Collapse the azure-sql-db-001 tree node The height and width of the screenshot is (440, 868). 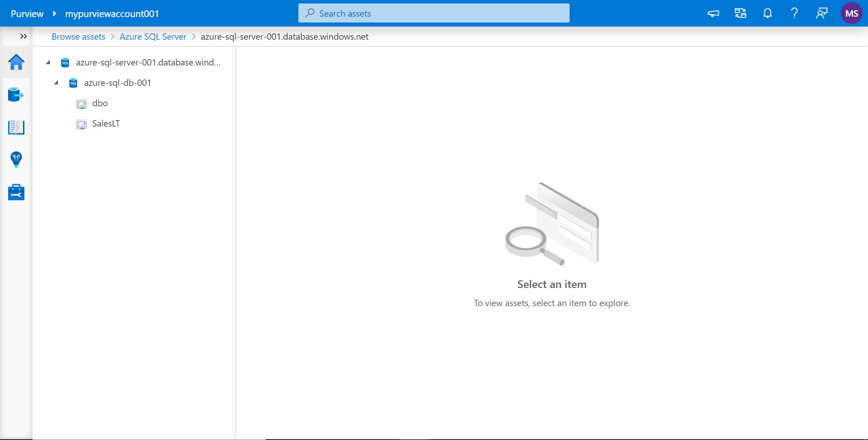pyautogui.click(x=56, y=83)
